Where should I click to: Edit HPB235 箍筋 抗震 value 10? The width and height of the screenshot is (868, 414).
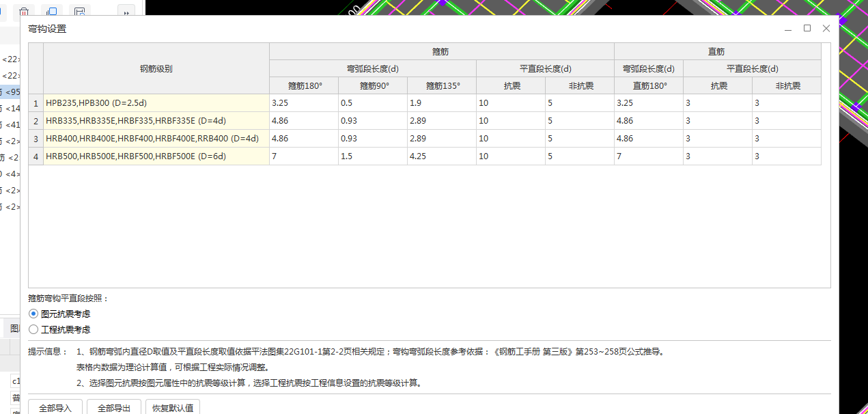click(511, 103)
